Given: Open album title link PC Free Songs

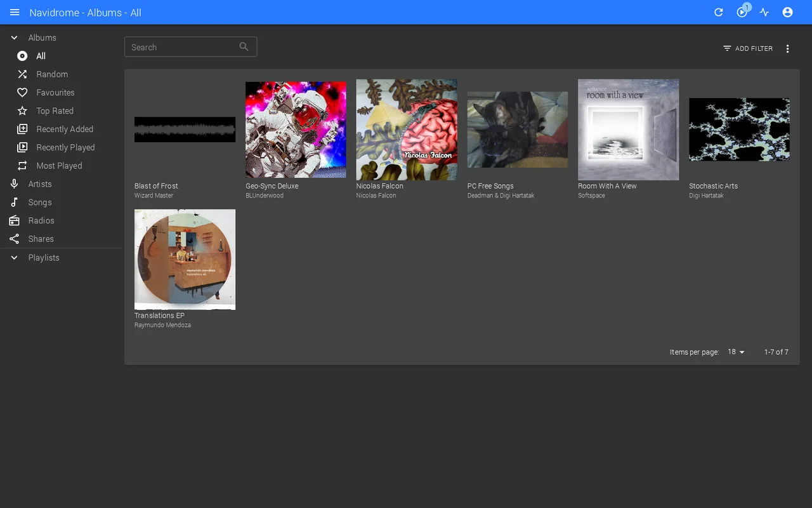Looking at the screenshot, I should click(490, 186).
